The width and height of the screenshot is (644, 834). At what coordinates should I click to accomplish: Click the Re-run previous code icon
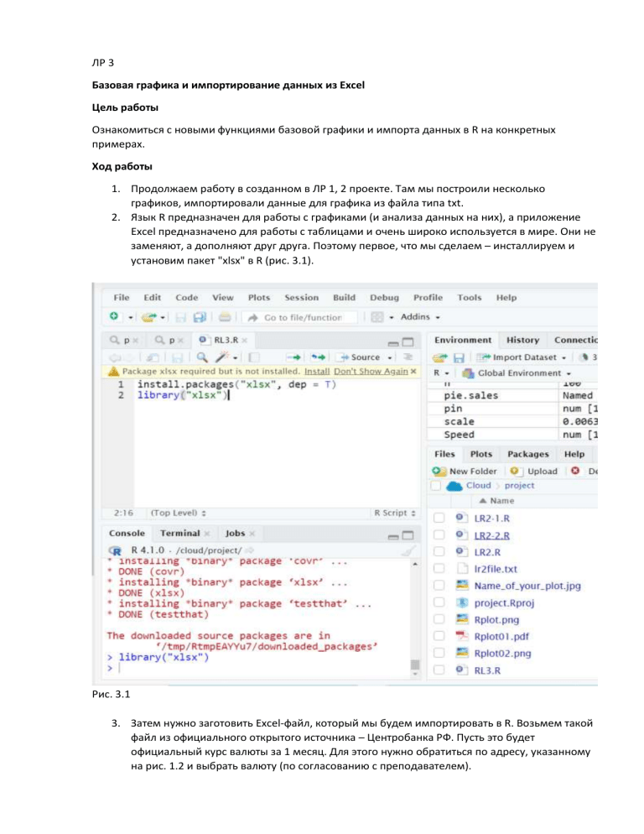318,357
